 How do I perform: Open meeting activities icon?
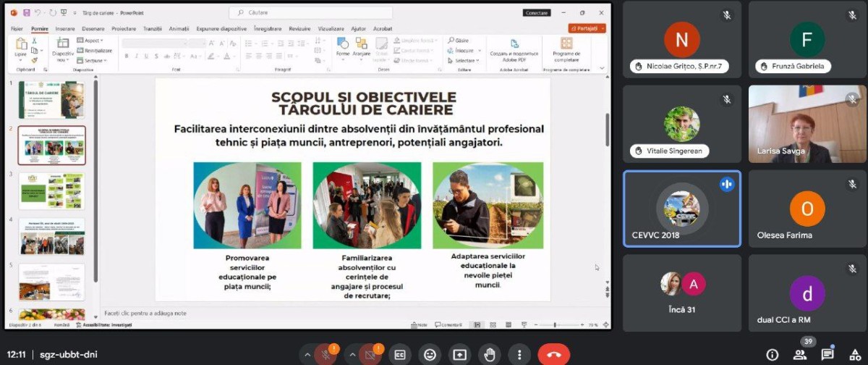tap(854, 355)
